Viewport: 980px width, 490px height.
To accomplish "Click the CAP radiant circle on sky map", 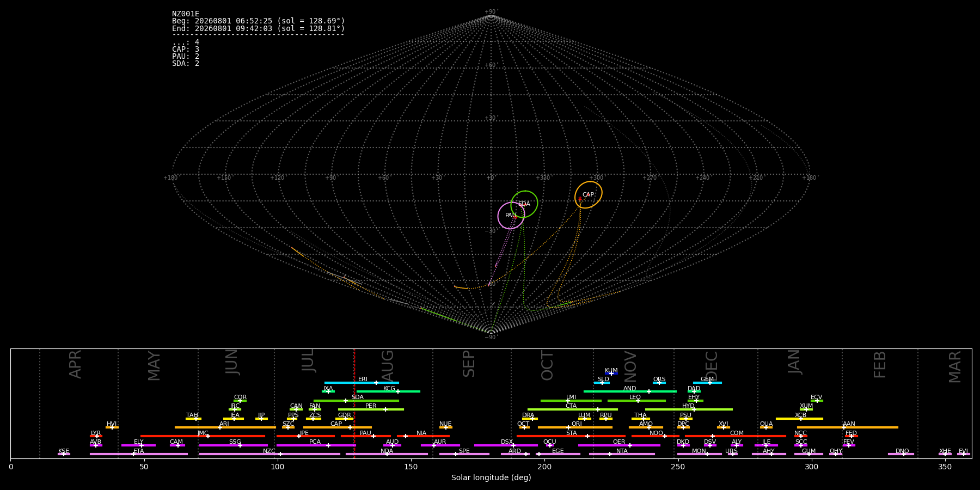I will (x=589, y=195).
